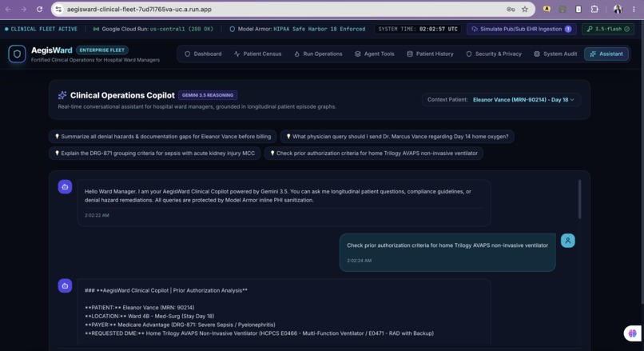Click the address bar URL field
The height and width of the screenshot is (351, 644).
click(284, 9)
